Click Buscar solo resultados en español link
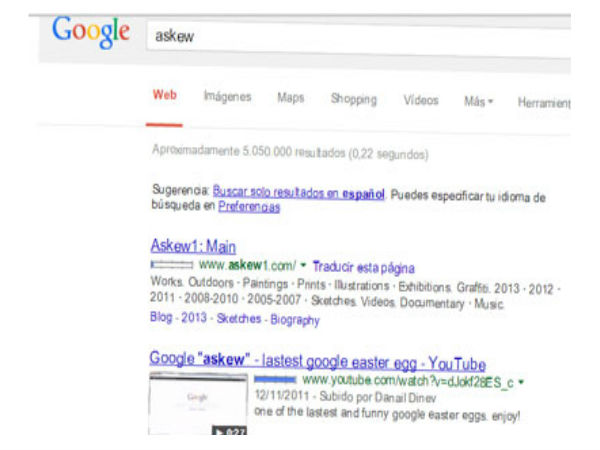Image resolution: width=600 pixels, height=450 pixels. pyautogui.click(x=298, y=192)
